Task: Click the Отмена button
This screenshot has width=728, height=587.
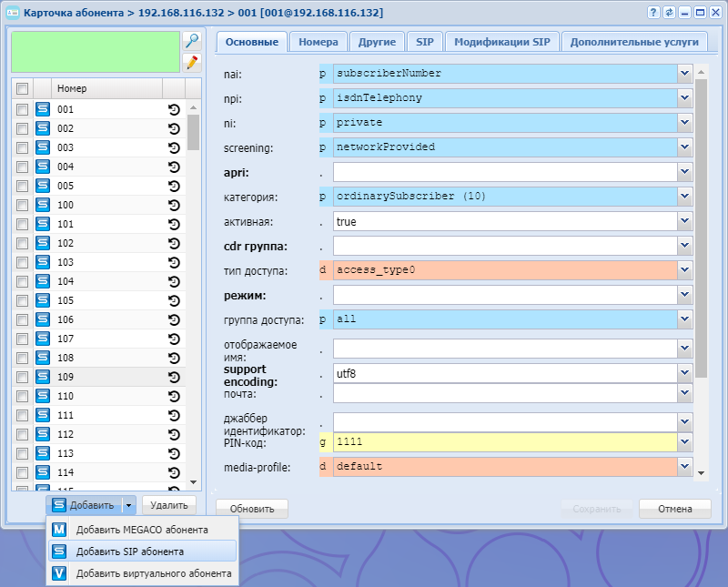Action: pos(674,509)
